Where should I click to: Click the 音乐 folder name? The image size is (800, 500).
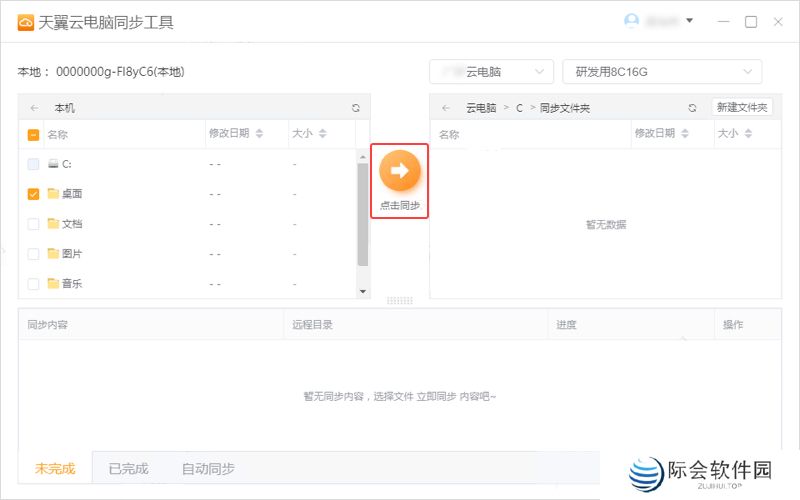[72, 284]
